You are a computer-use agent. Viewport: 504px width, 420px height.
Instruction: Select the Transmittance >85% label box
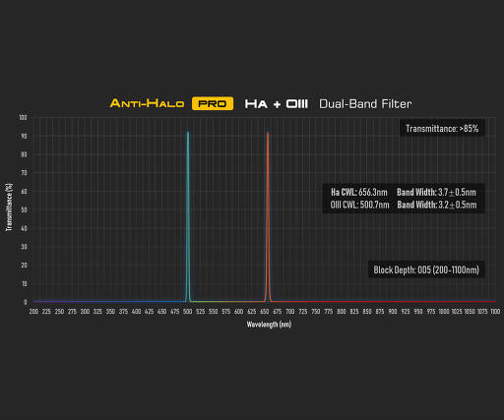click(x=442, y=128)
